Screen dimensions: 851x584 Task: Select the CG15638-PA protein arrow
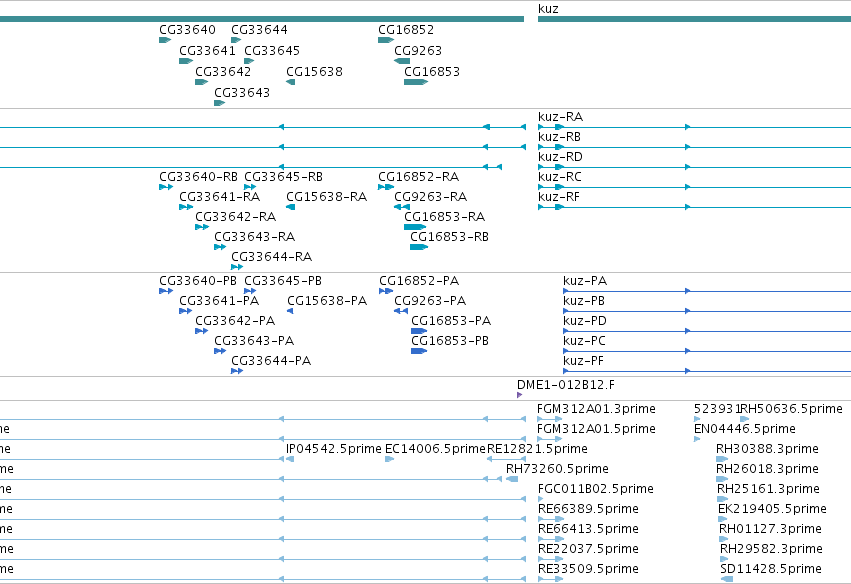point(290,311)
